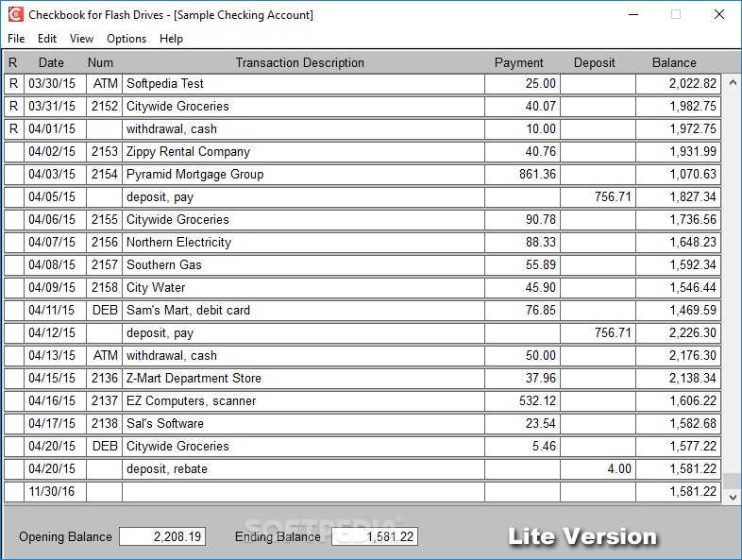Select the 04/12/15 deposit cell 756.71
Screen dimensions: 742x560
[x=599, y=333]
